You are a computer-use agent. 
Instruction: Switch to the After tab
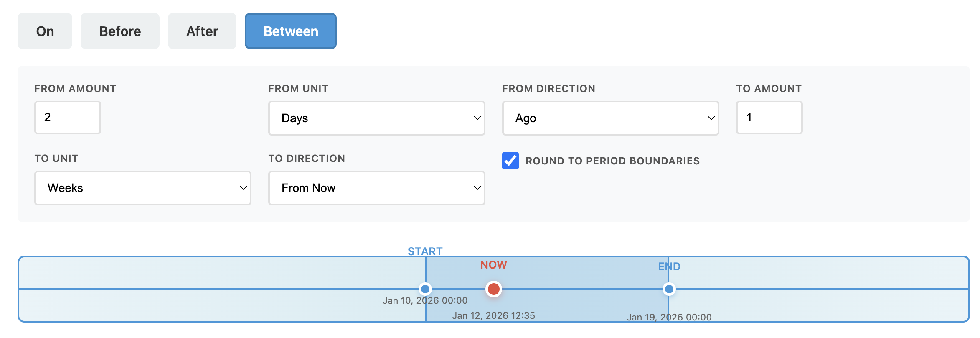point(202,31)
